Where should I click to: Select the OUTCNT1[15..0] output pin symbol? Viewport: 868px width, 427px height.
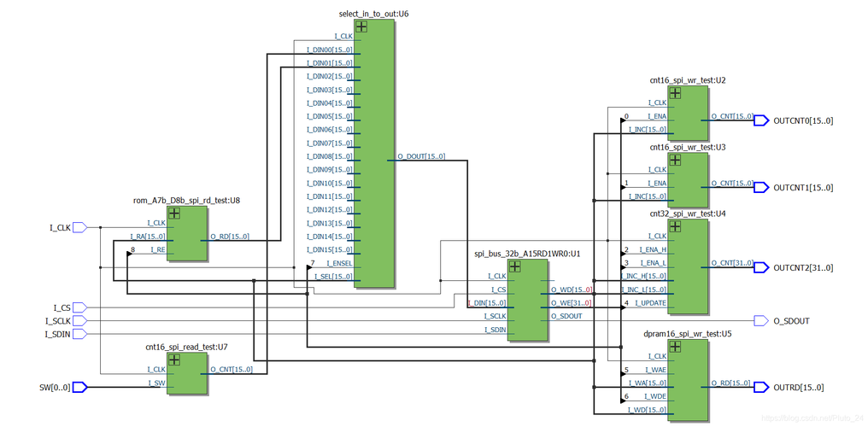coord(762,188)
